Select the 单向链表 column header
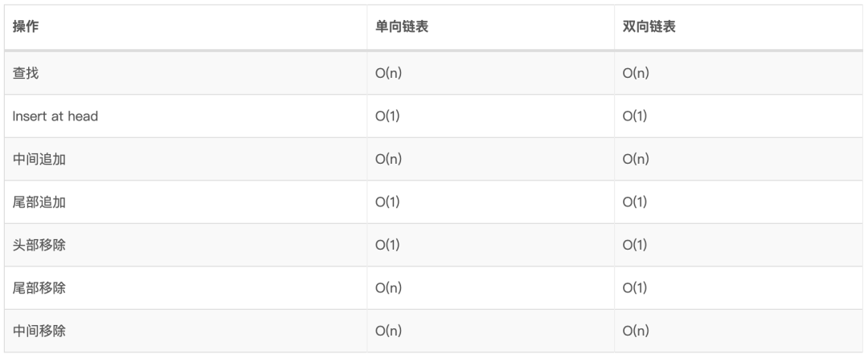This screenshot has width=868, height=358. 402,27
